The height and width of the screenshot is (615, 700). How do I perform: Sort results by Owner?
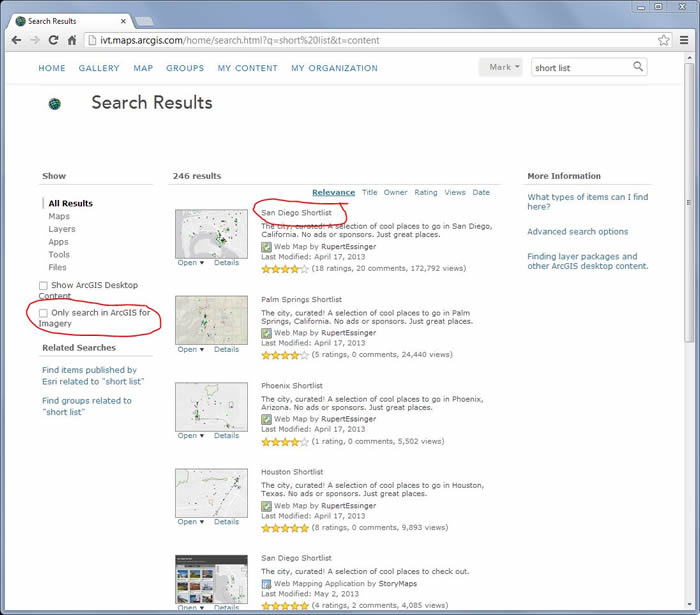point(396,192)
